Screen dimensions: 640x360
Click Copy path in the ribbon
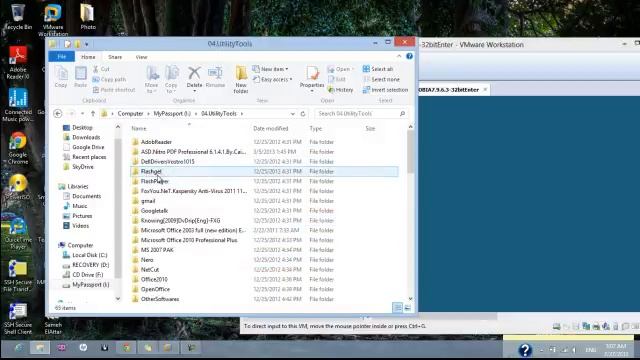point(109,80)
